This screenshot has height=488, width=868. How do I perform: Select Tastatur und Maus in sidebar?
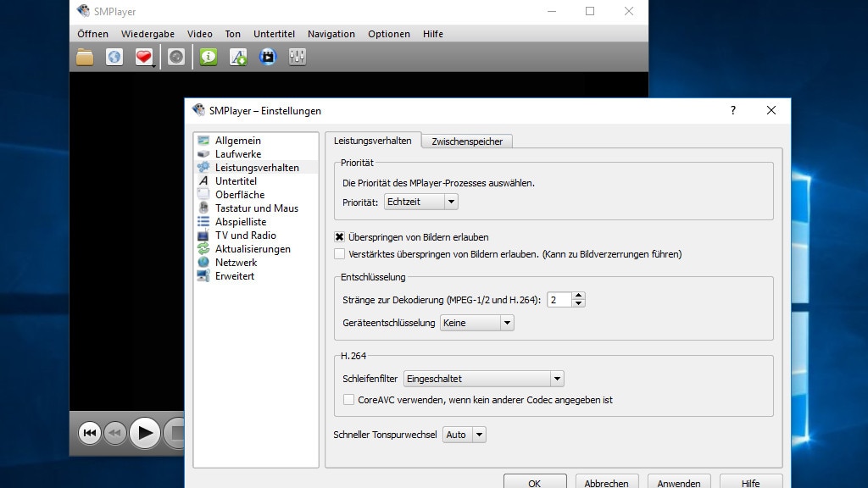(x=256, y=208)
